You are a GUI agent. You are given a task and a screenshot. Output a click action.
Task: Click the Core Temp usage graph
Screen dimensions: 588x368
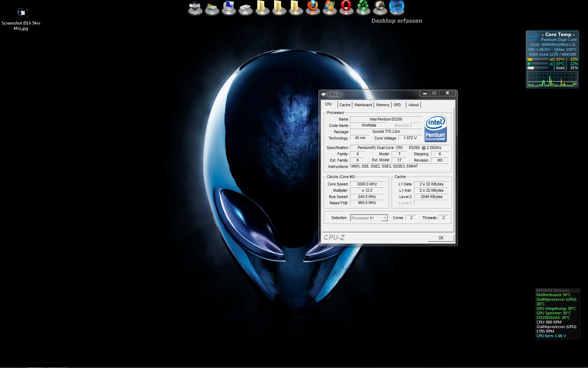click(552, 79)
